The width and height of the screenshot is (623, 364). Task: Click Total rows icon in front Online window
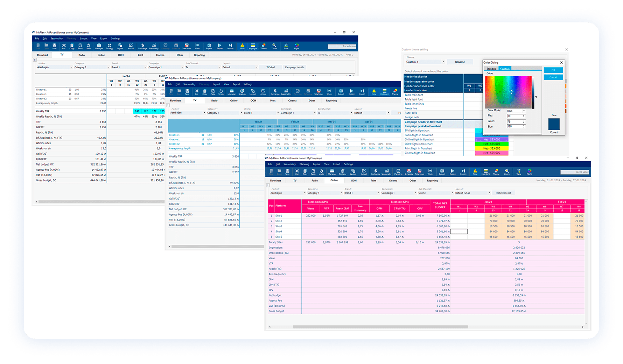click(x=419, y=171)
